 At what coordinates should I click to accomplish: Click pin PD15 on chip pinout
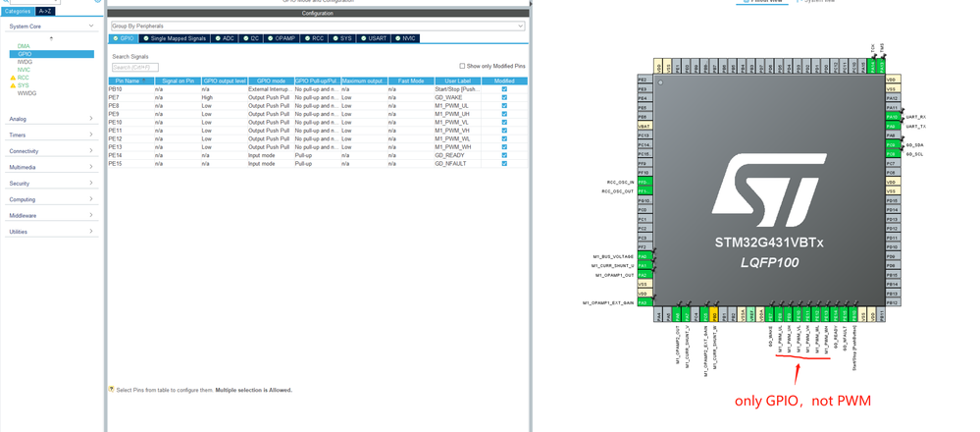pyautogui.click(x=893, y=200)
